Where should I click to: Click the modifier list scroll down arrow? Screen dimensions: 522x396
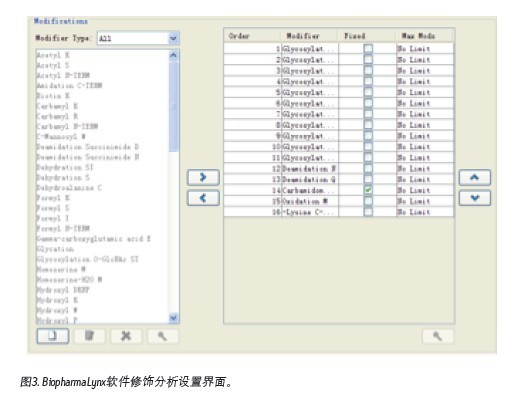pos(173,318)
